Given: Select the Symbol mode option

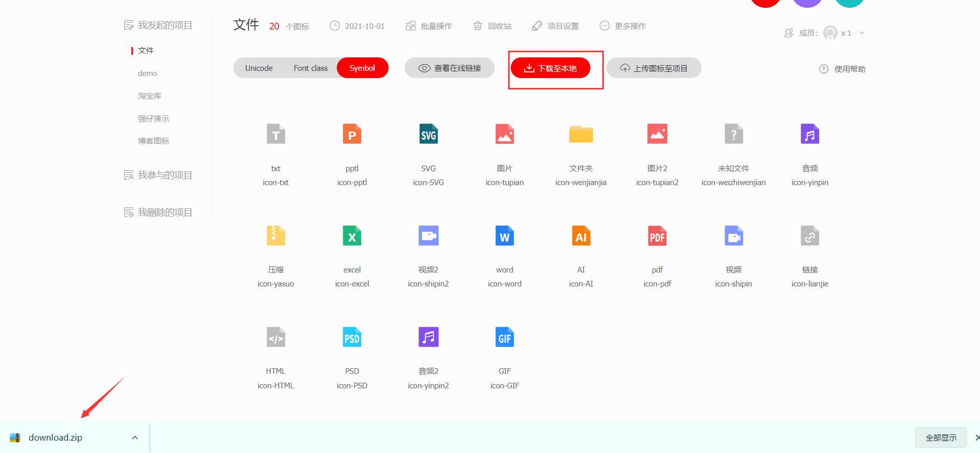Looking at the screenshot, I should (x=362, y=68).
